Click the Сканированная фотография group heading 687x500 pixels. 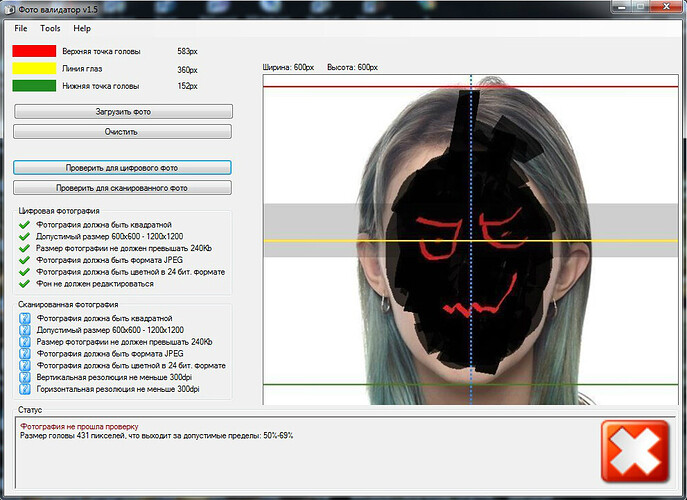(x=68, y=304)
